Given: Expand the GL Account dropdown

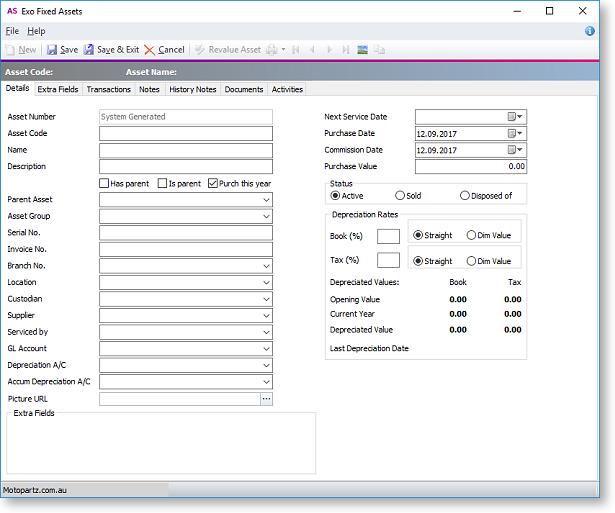Looking at the screenshot, I should pyautogui.click(x=266, y=348).
